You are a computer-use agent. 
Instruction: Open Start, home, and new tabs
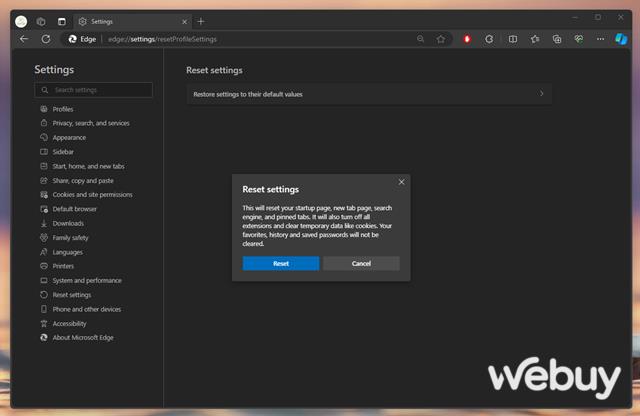pyautogui.click(x=89, y=166)
